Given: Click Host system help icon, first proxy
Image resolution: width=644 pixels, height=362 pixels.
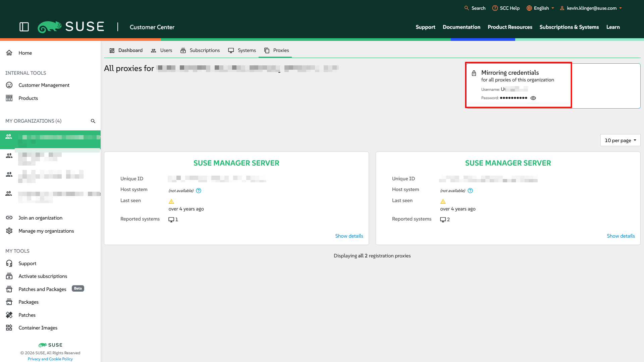Looking at the screenshot, I should tap(199, 191).
